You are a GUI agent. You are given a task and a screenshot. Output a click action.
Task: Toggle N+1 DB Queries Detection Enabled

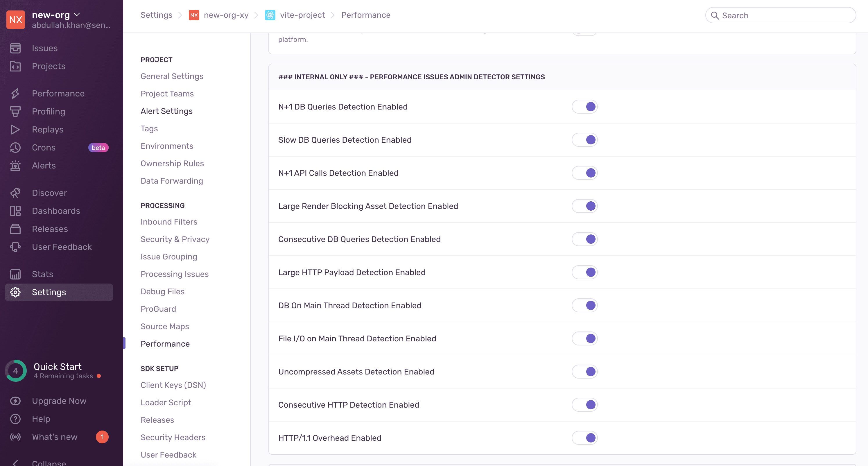(x=584, y=107)
